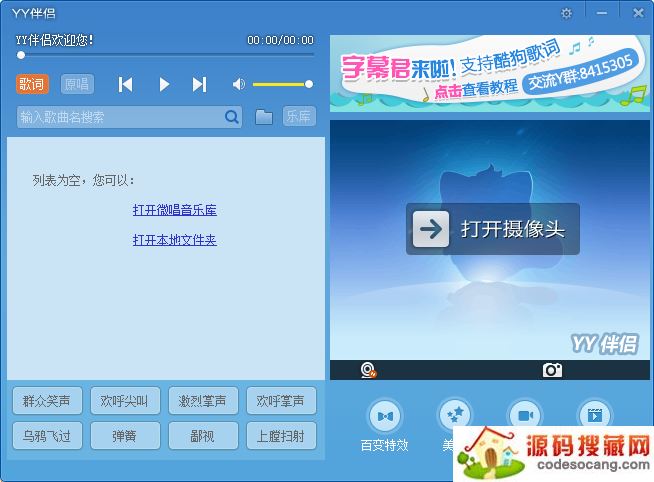The width and height of the screenshot is (654, 482).
Task: Skip to the previous track
Action: pyautogui.click(x=125, y=85)
